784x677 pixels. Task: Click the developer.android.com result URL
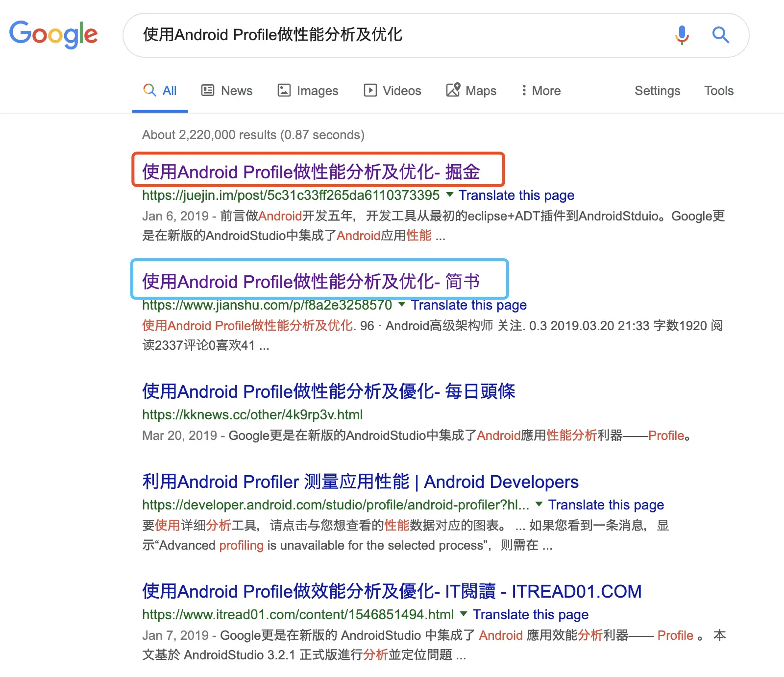click(x=336, y=505)
